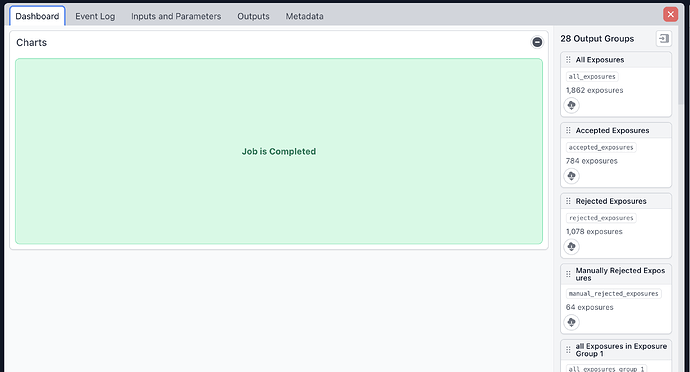
Task: Close the job dialog with red X
Action: (670, 15)
